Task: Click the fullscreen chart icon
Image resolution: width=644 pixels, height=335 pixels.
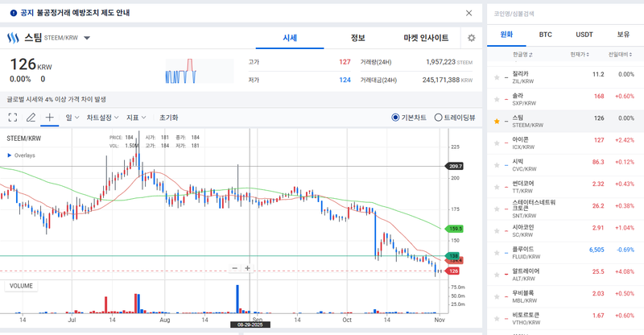Action: click(x=12, y=118)
